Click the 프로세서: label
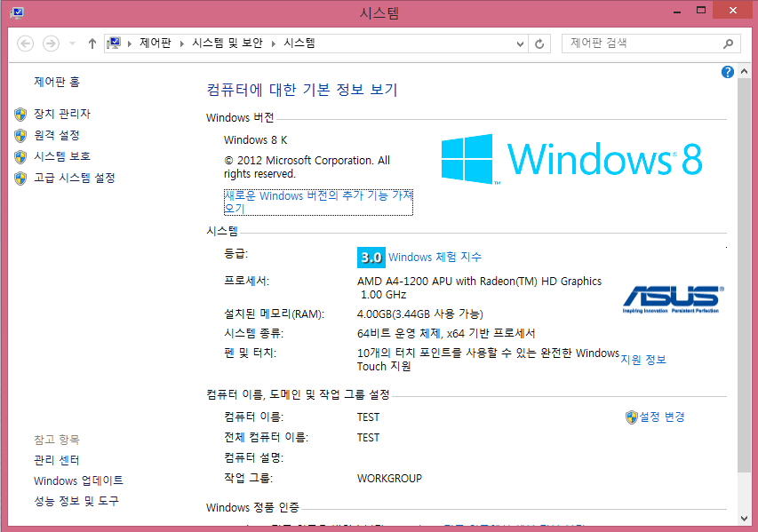Viewport: 758px width, 532px height. (x=246, y=281)
